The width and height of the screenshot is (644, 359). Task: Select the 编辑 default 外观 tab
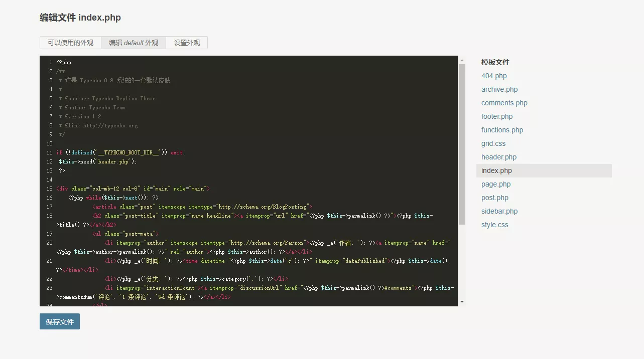coord(134,43)
